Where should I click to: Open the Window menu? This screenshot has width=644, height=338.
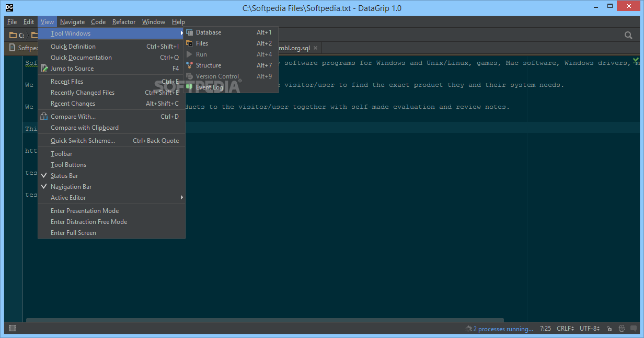click(x=154, y=22)
